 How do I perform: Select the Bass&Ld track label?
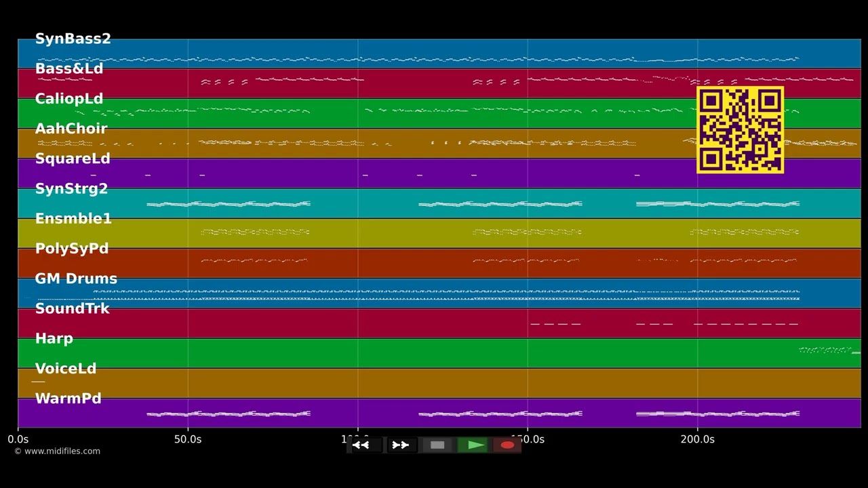pyautogui.click(x=69, y=68)
